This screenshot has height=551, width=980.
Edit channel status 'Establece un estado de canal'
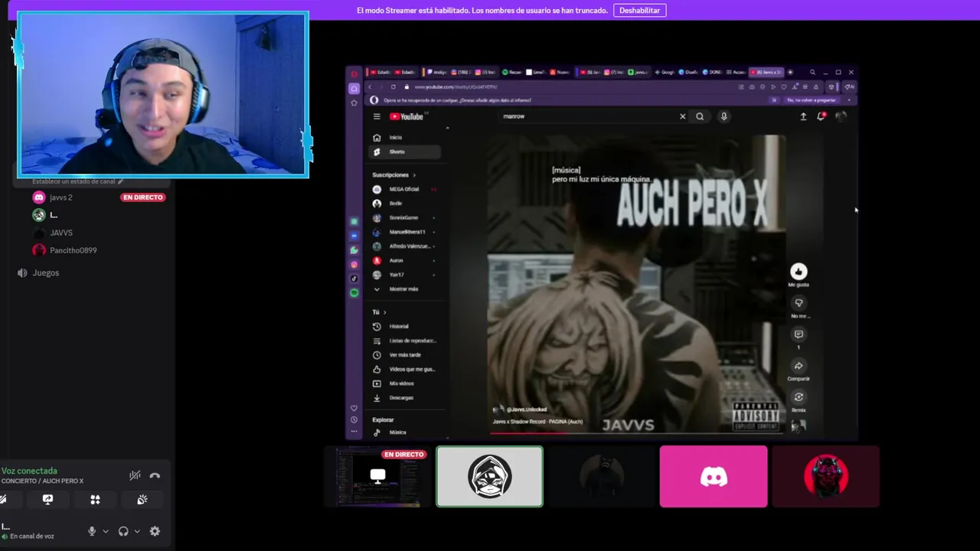(77, 181)
